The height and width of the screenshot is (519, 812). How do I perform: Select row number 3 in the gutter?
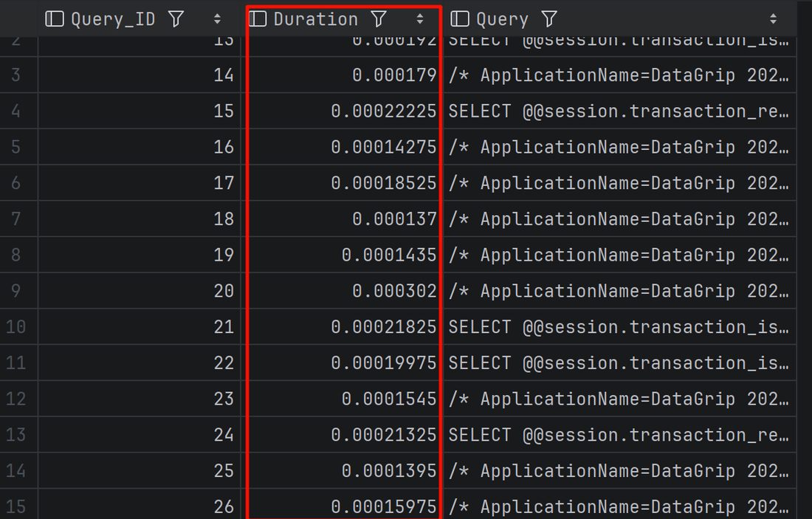point(16,75)
